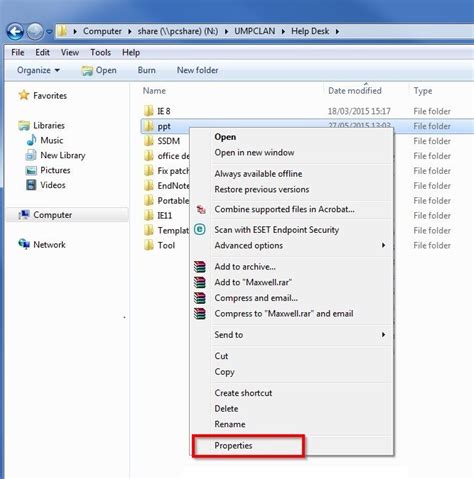Select Computer in the address breadcrumb

pos(102,31)
